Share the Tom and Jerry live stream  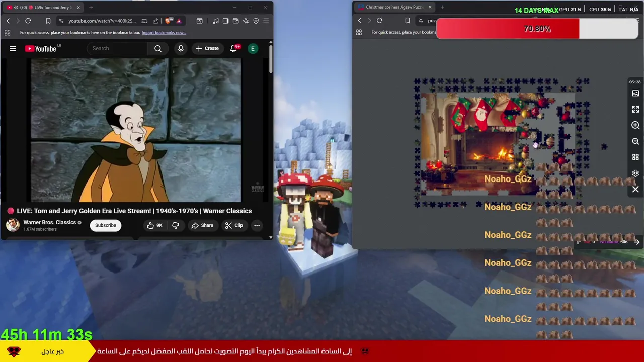(x=202, y=225)
